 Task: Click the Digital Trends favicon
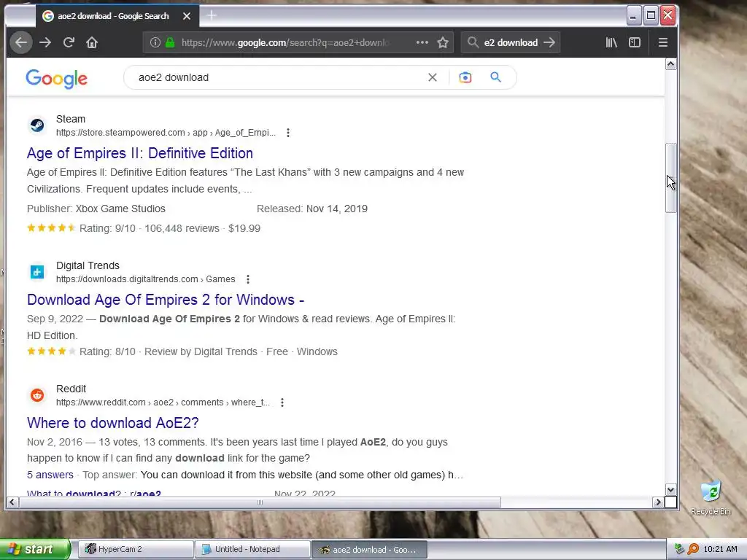[37, 272]
